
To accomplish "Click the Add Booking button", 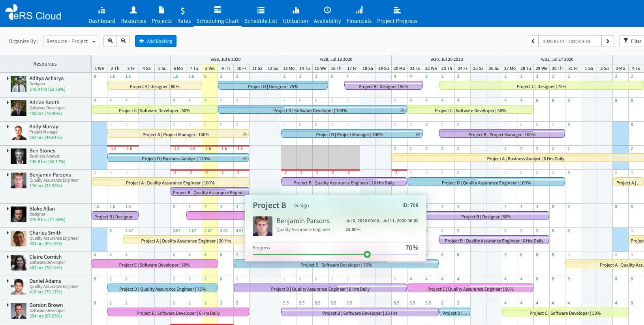I will click(156, 41).
